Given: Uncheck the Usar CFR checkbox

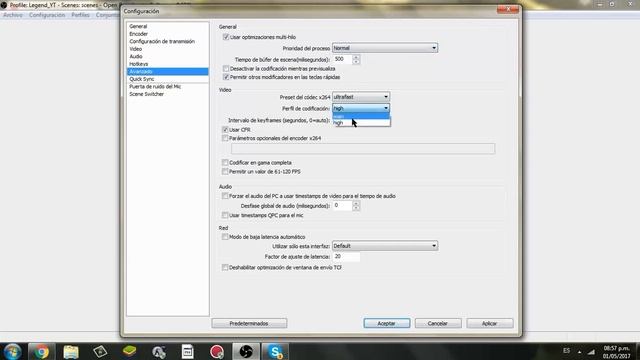Looking at the screenshot, I should [x=225, y=129].
